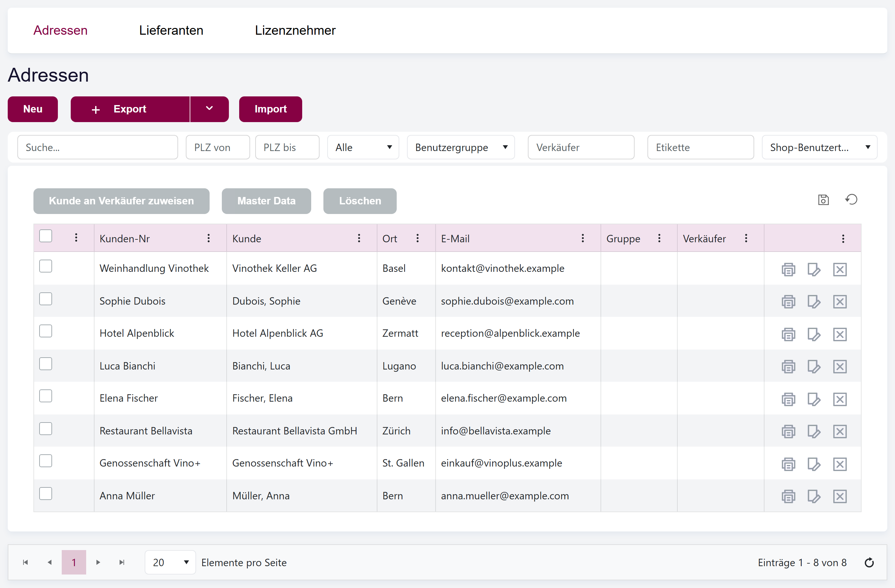Open edit for Hotel Alpenblick AG

point(814,334)
